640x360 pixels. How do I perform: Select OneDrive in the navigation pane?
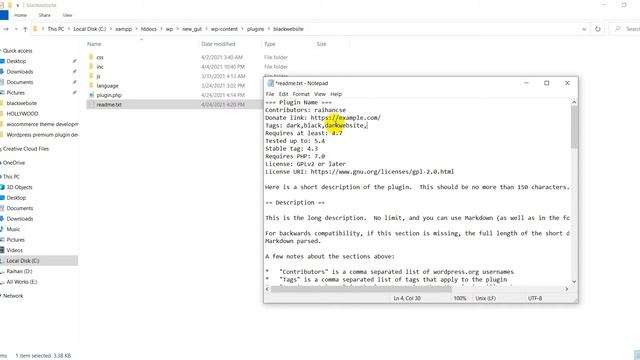coord(14,162)
